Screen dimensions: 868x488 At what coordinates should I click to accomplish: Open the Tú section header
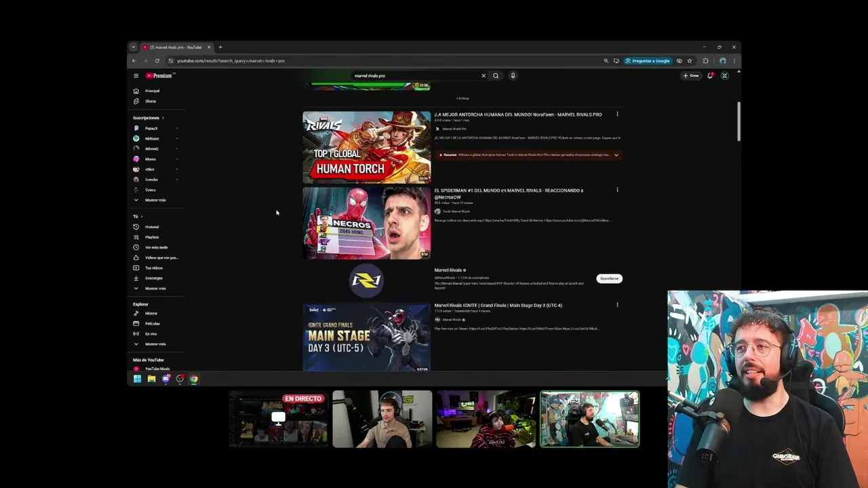pos(138,216)
